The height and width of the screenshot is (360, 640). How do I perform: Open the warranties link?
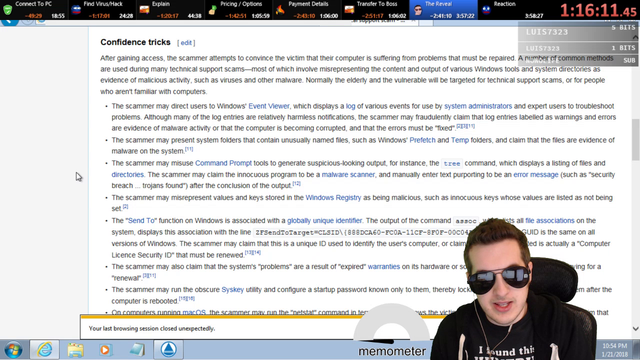384,267
